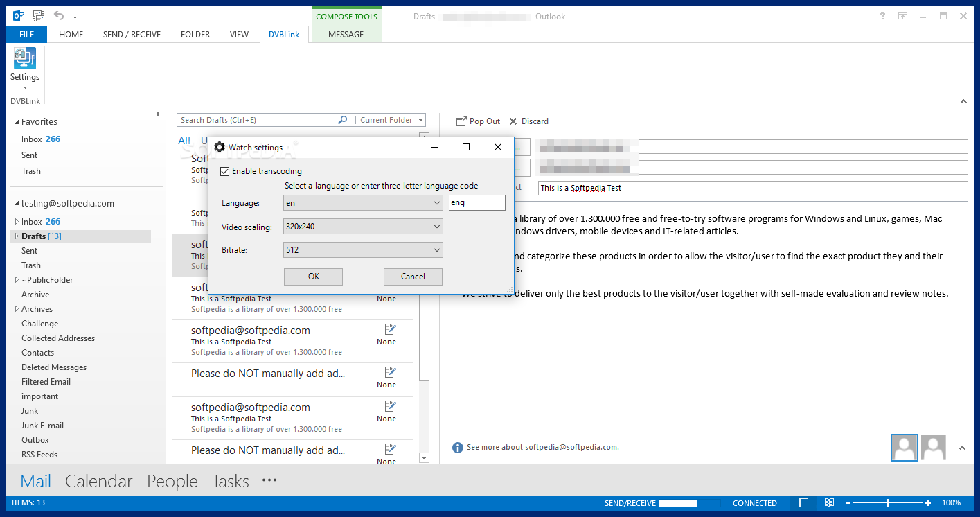Collapse the ribbon with the small arrow
This screenshot has width=980, height=517.
[x=963, y=101]
